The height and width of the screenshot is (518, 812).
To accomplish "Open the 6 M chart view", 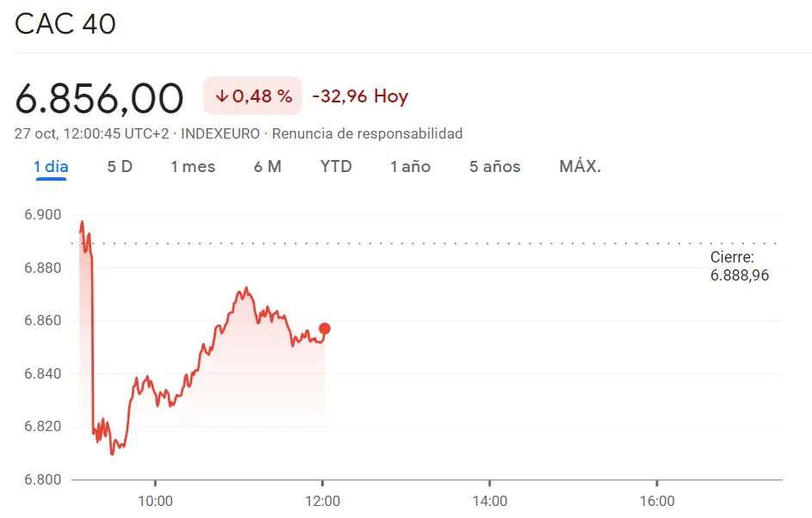I will click(x=268, y=166).
